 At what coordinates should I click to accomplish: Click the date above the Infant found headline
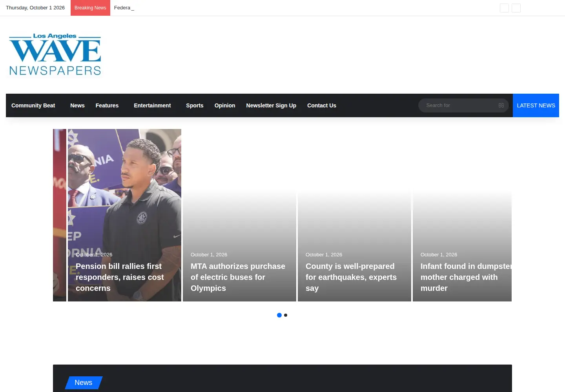point(439,255)
